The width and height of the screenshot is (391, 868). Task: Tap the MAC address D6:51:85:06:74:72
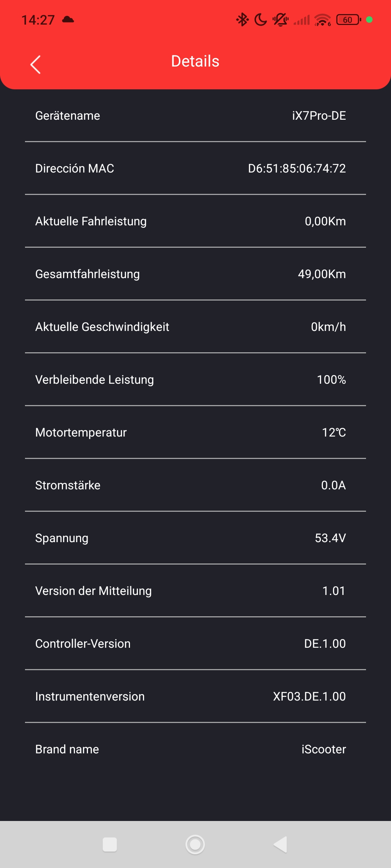click(297, 169)
